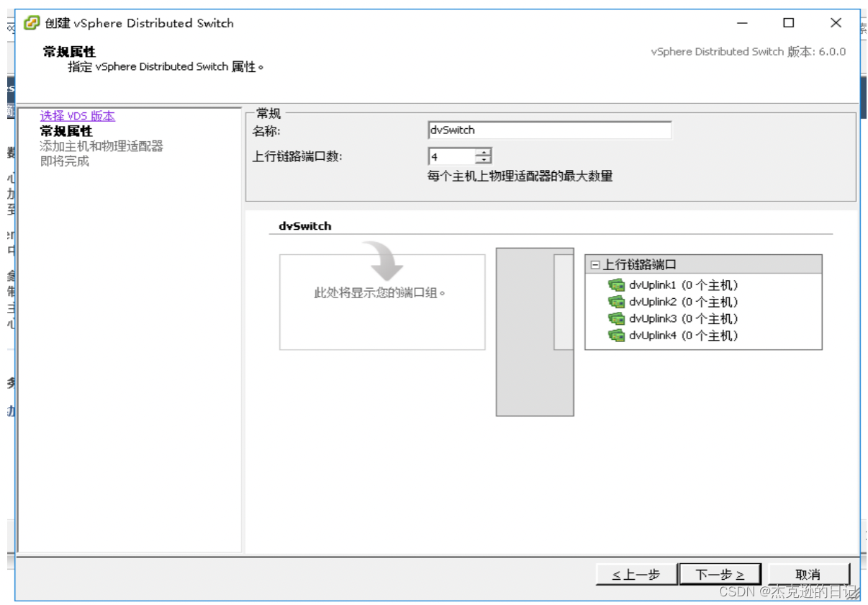
Task: Click the 上行链路端口数 label
Action: (297, 156)
